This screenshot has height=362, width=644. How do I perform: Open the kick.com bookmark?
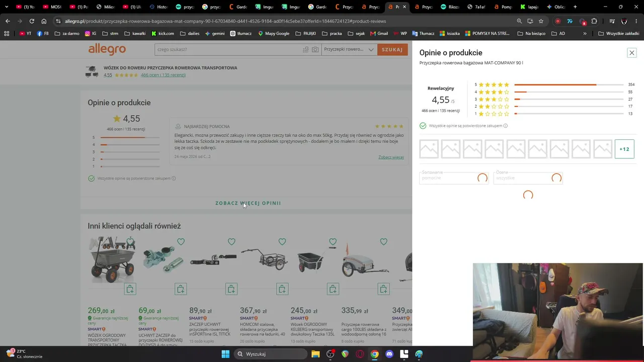(x=162, y=33)
